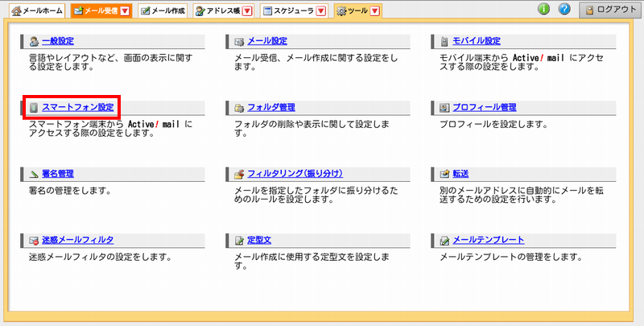Click the フィルタリング icon
644x326 pixels.
pos(239,174)
